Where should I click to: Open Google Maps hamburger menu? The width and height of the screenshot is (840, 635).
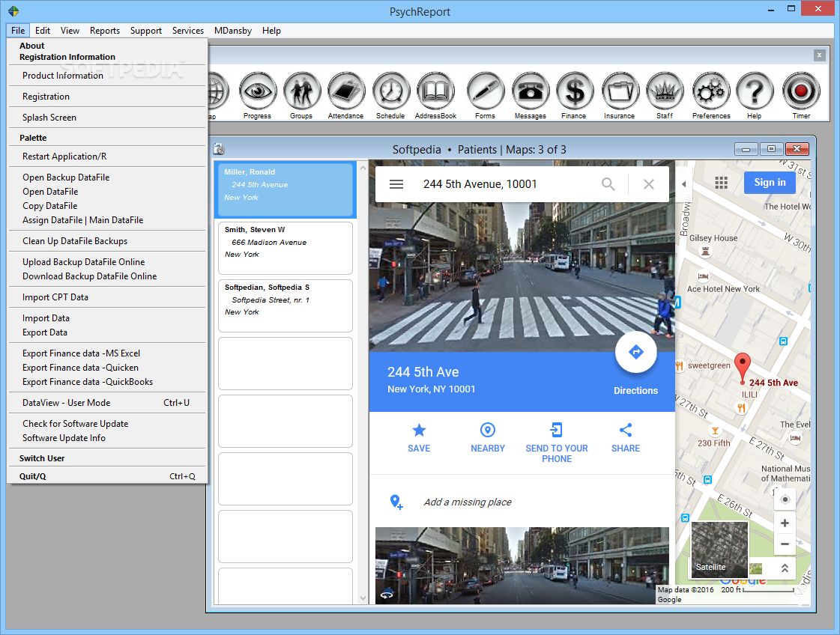click(x=396, y=184)
